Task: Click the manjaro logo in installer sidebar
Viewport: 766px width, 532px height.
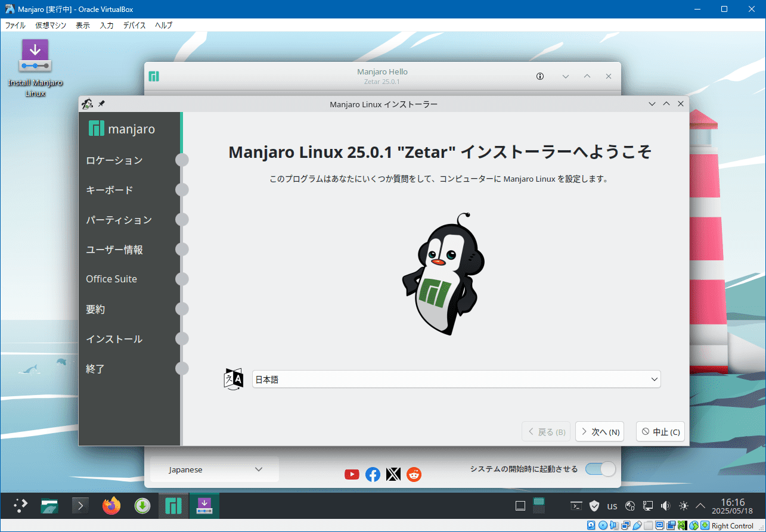Action: point(122,128)
